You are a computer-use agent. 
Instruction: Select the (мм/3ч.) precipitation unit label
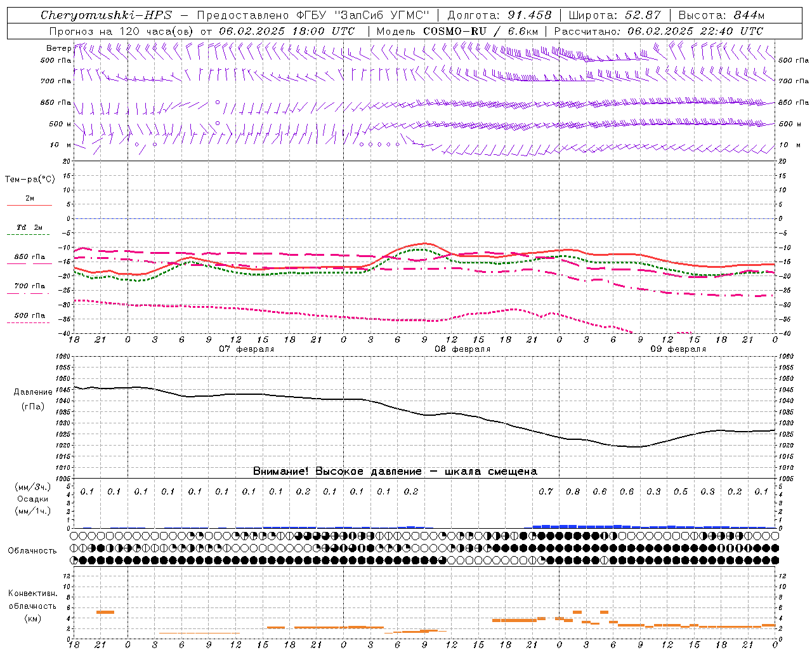(33, 487)
